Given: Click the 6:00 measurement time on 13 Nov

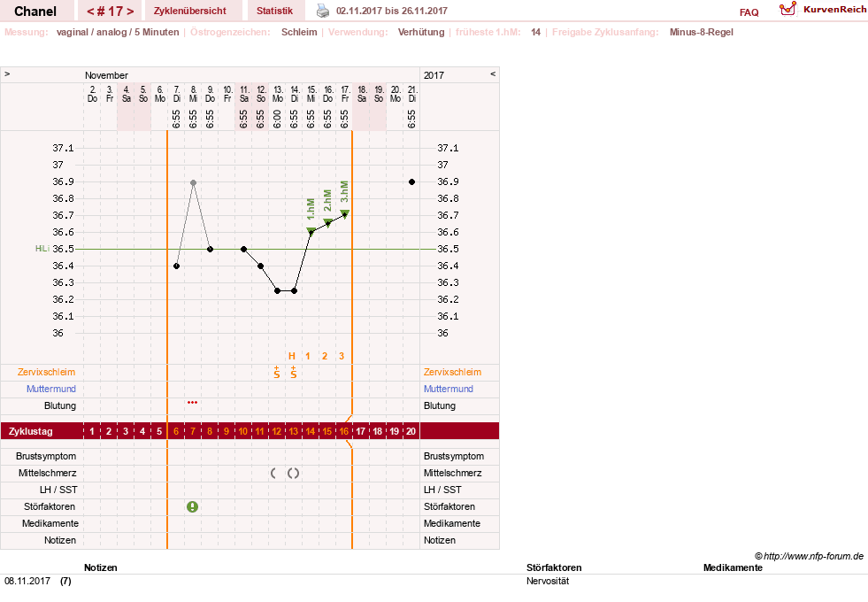Looking at the screenshot, I should [277, 119].
